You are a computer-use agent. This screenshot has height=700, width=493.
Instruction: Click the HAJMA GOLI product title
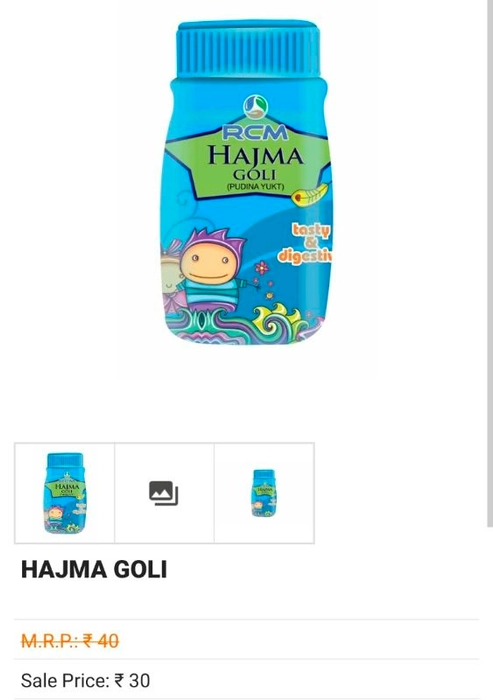tap(94, 570)
